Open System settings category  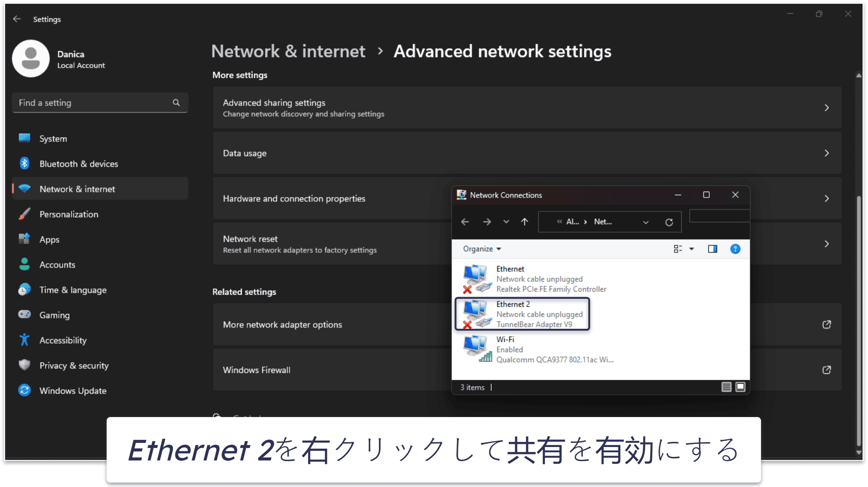(100, 139)
